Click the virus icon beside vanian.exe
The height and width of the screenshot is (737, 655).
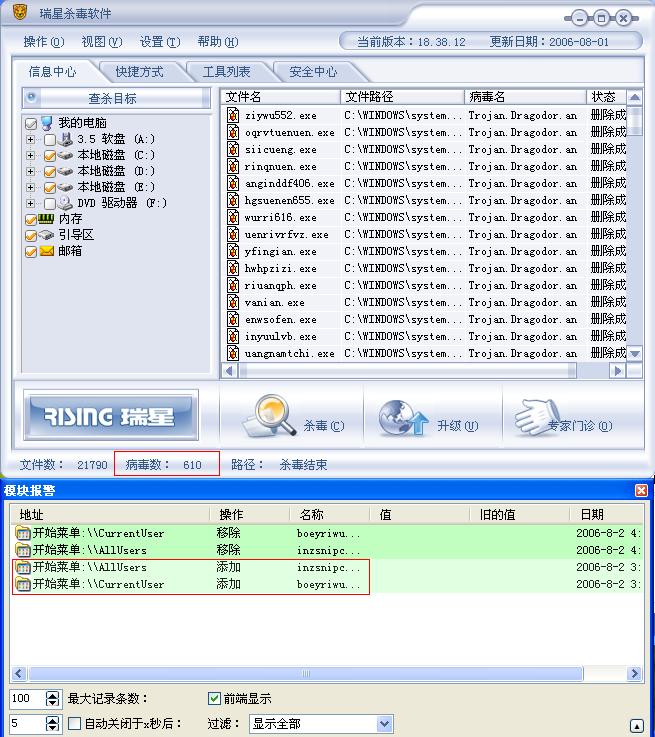click(x=233, y=302)
